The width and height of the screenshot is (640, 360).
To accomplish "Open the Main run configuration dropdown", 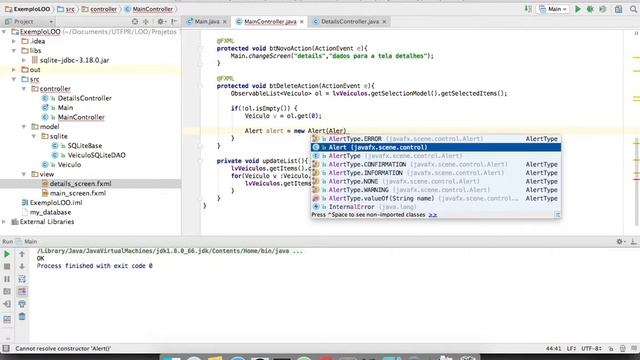I will [x=553, y=9].
